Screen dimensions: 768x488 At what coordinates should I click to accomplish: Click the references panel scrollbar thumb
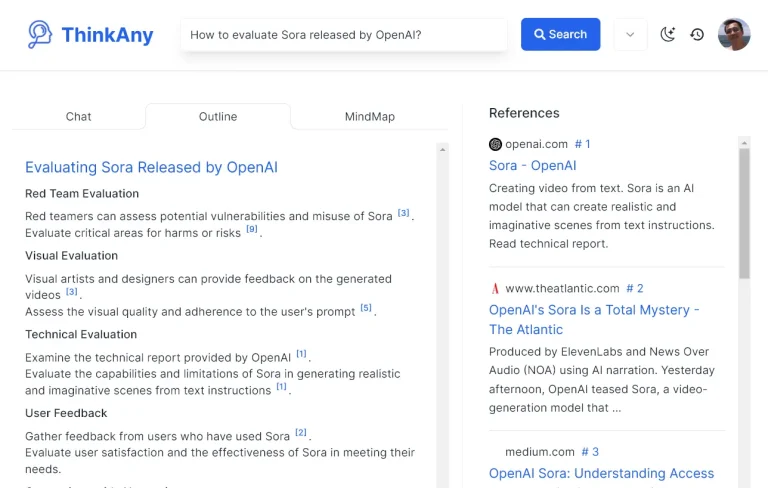744,214
